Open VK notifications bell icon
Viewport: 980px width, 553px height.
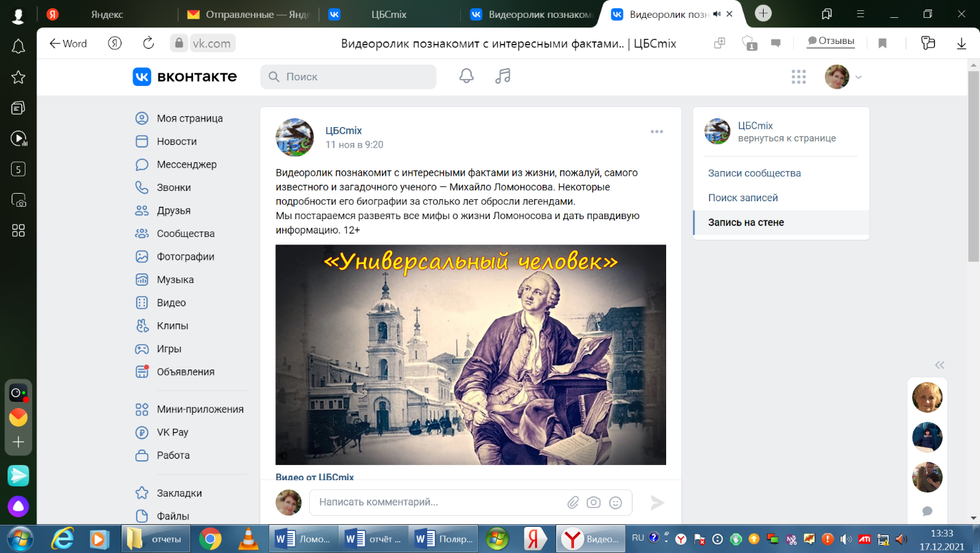pos(466,76)
